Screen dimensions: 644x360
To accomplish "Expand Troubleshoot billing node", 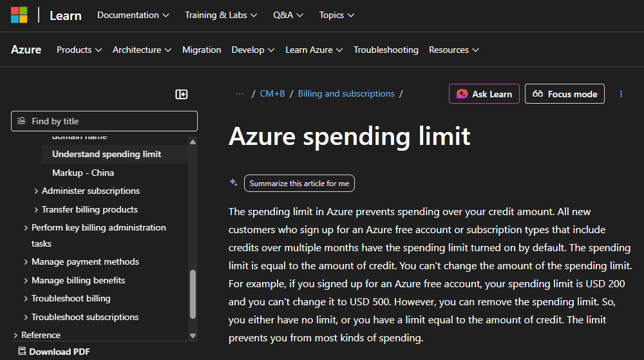I will tap(68, 298).
